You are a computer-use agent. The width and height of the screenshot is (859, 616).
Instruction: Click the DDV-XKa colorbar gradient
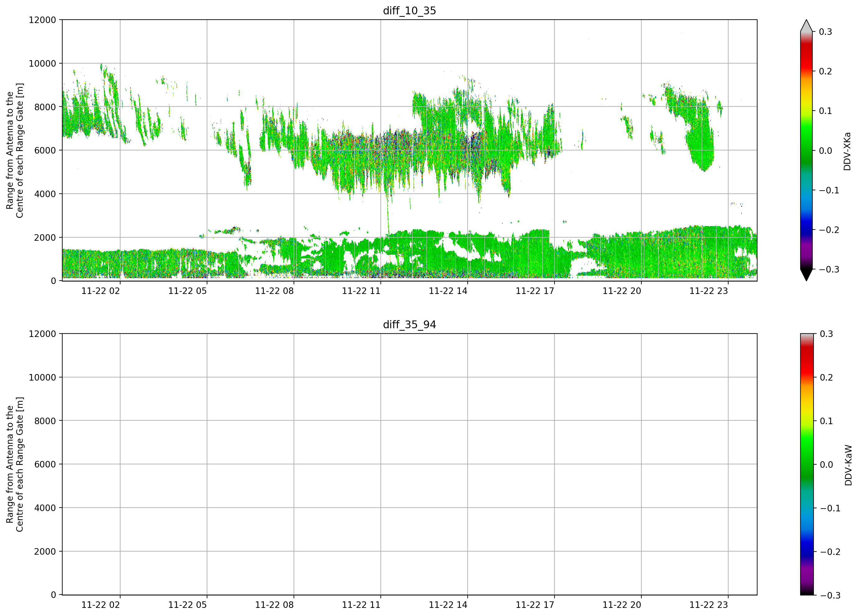tap(806, 150)
